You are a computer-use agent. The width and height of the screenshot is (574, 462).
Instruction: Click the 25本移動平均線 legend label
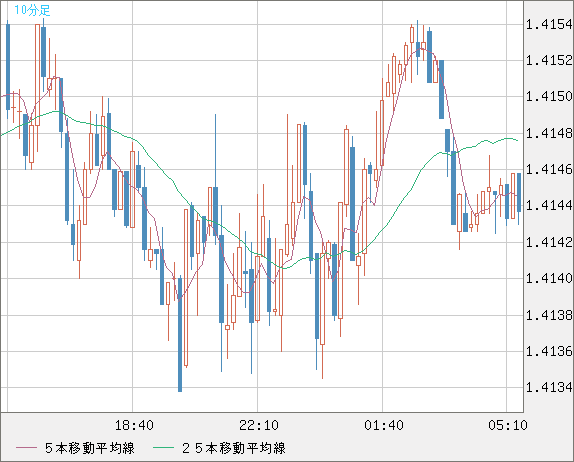(x=234, y=448)
